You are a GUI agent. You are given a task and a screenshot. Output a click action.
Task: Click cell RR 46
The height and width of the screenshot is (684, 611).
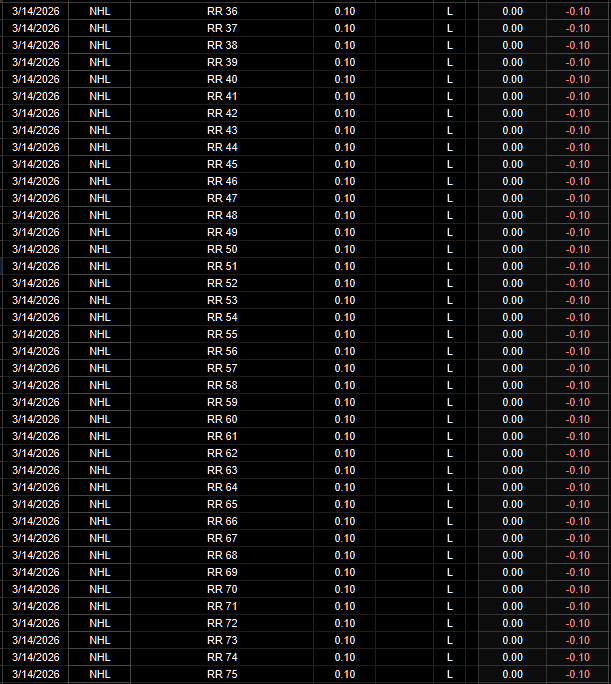[222, 181]
